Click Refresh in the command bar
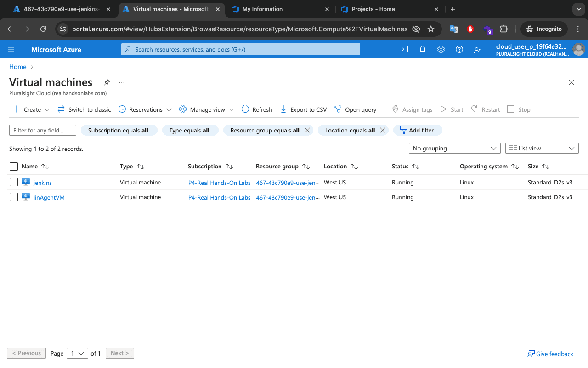Image resolution: width=588 pixels, height=368 pixels. (257, 109)
